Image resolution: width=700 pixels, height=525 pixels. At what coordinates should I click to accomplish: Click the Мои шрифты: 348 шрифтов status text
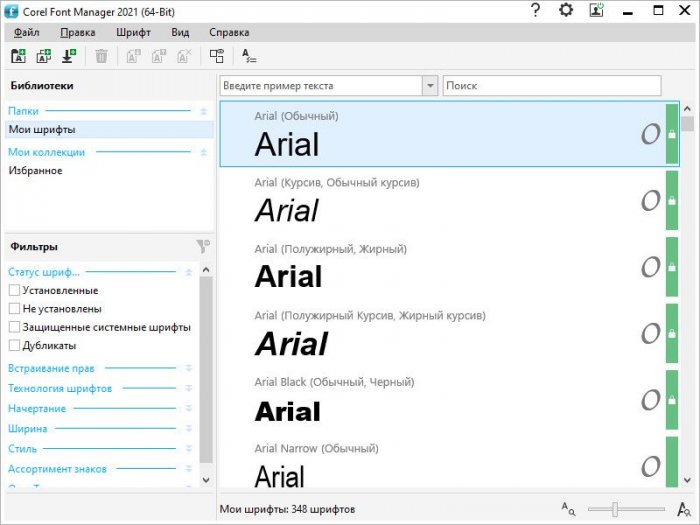(287, 509)
